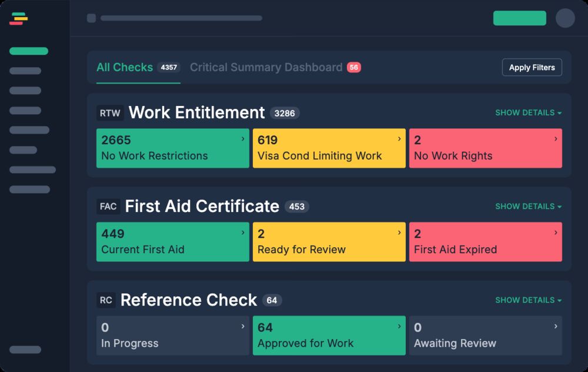Click the chevron on Visa Cond Limiting Work card
This screenshot has width=588, height=372.
point(399,139)
